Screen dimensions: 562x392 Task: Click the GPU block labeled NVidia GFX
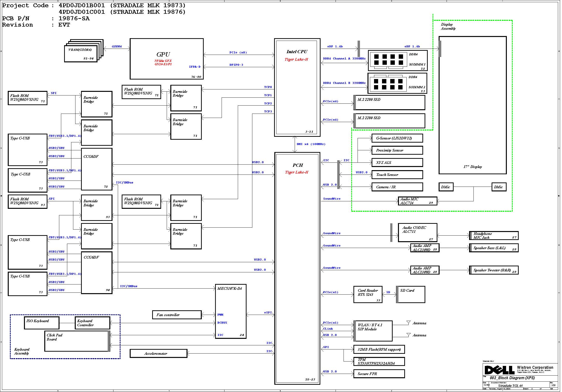tap(167, 59)
